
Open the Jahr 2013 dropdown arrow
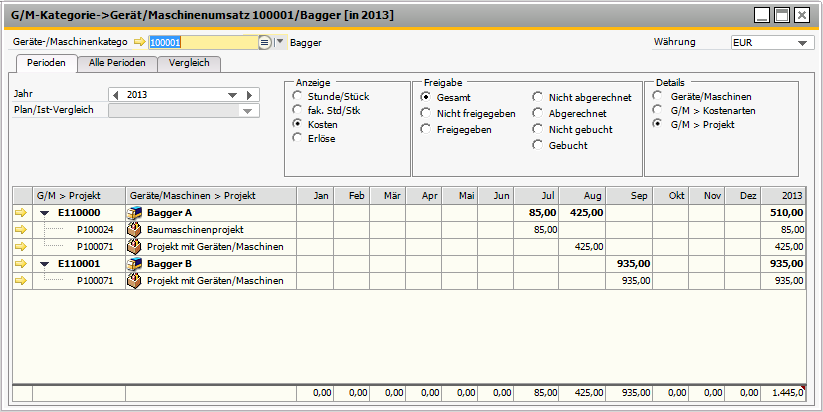pos(233,95)
